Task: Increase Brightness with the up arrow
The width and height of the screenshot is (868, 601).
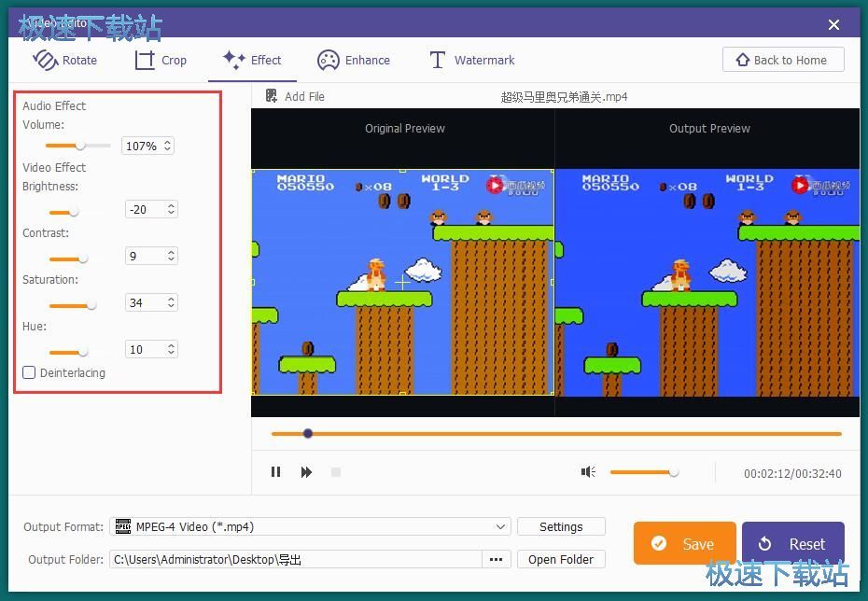Action: pos(171,205)
